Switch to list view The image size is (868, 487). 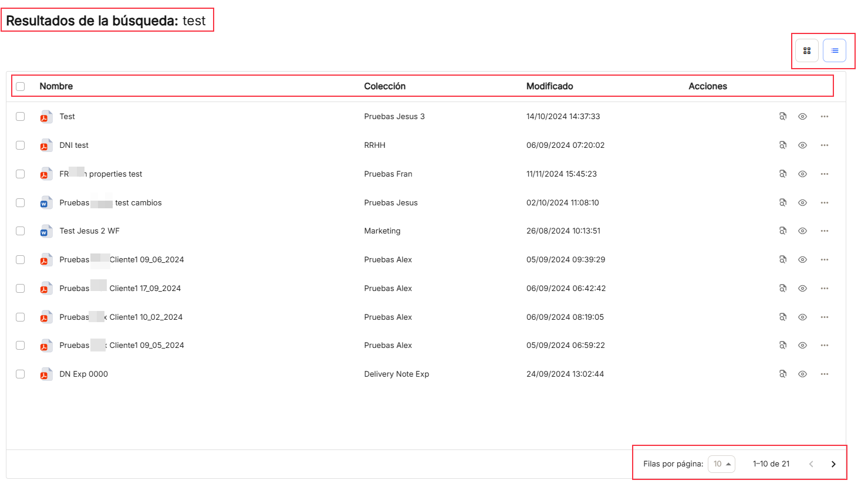pos(835,50)
